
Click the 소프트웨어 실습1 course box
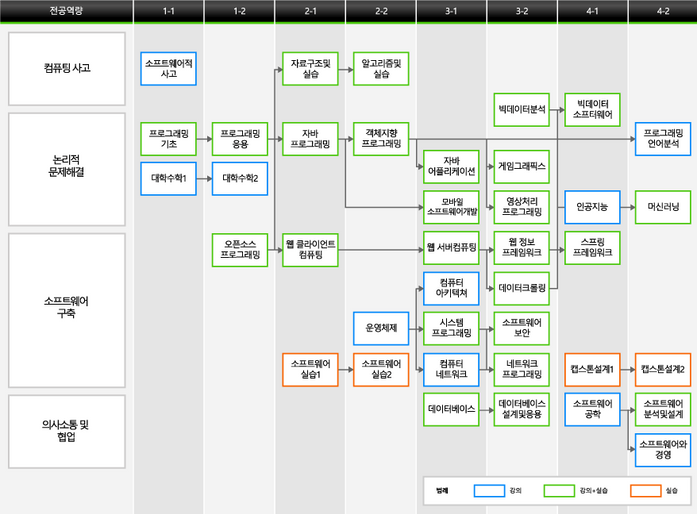click(310, 369)
